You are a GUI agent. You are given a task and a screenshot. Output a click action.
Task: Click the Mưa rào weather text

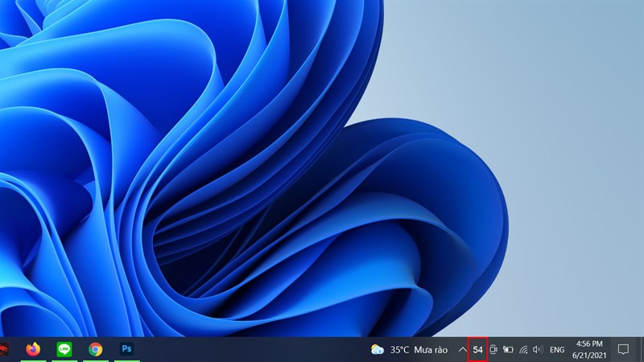[431, 350]
